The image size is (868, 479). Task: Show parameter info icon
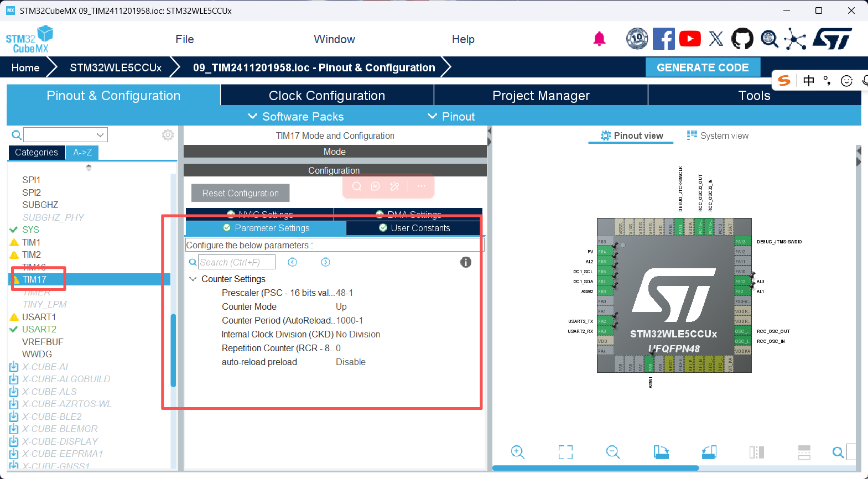point(466,262)
